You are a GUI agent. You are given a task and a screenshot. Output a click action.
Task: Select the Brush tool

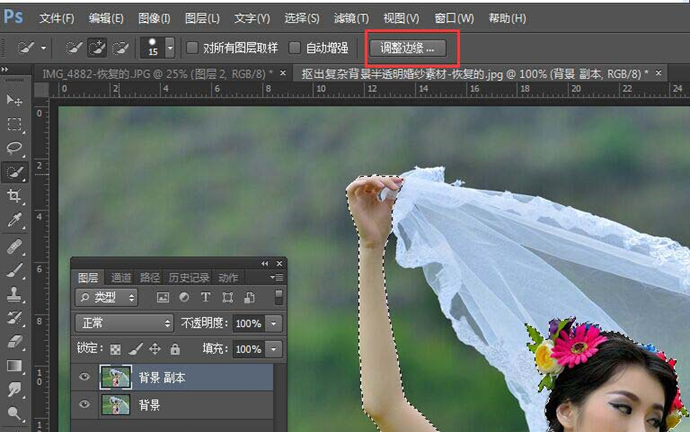[x=14, y=270]
